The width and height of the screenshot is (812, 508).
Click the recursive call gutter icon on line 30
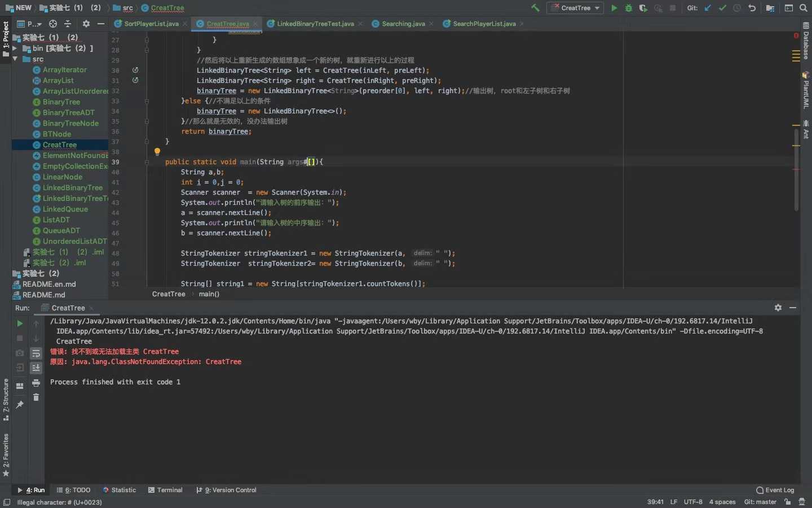coord(135,70)
